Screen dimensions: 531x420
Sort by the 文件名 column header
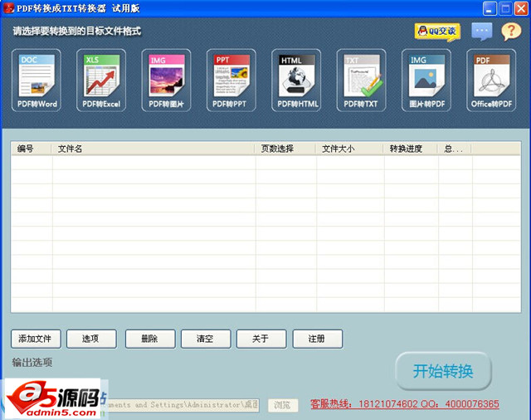coord(153,149)
